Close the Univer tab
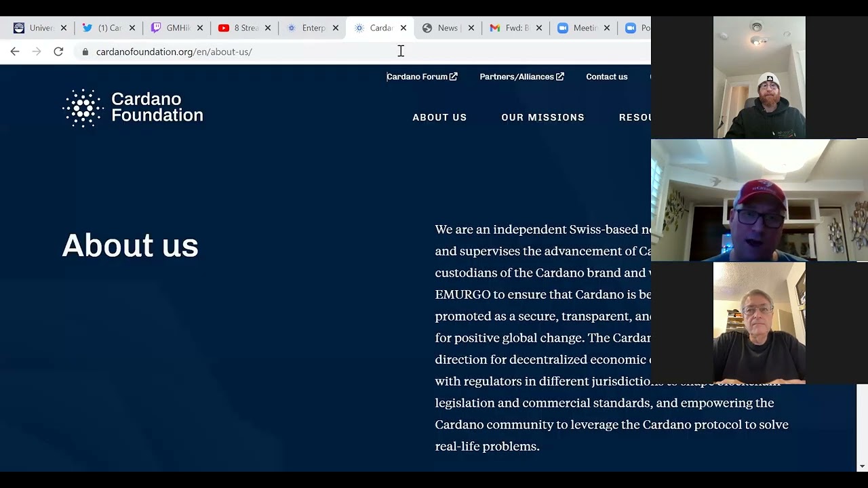Image resolution: width=868 pixels, height=488 pixels. point(64,28)
